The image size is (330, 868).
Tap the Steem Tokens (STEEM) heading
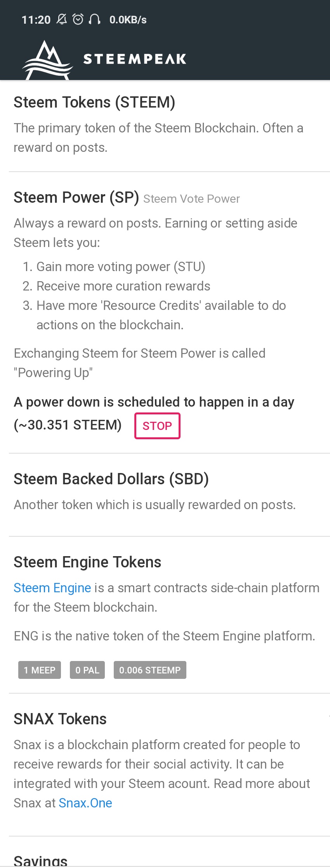point(94,103)
